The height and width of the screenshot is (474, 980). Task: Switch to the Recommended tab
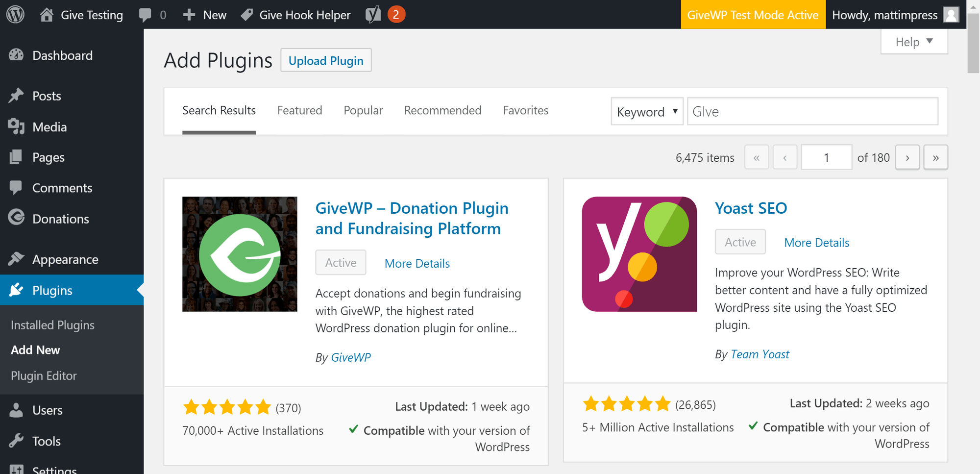[x=442, y=111]
